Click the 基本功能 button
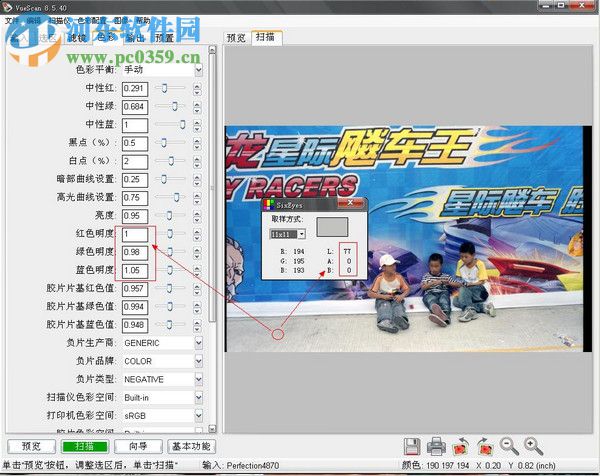Viewport: 600px width, 476px height. point(191,446)
